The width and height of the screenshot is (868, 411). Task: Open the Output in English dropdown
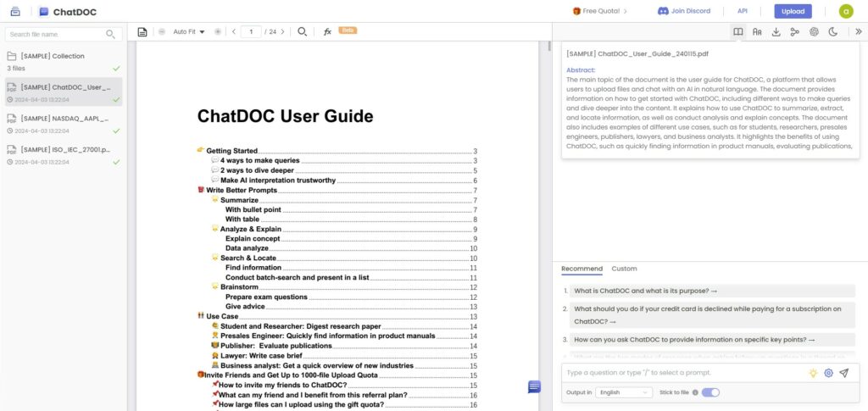(624, 392)
